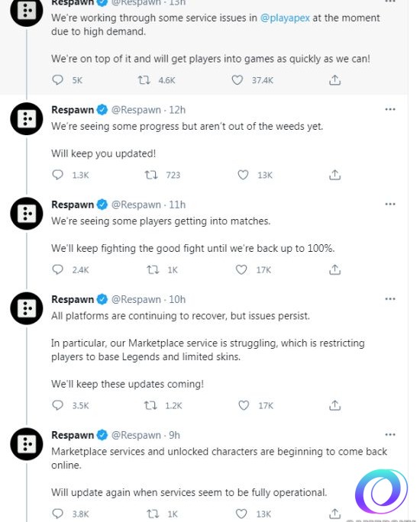Open the 11h timestamp link
The height and width of the screenshot is (522, 420).
pyautogui.click(x=177, y=205)
